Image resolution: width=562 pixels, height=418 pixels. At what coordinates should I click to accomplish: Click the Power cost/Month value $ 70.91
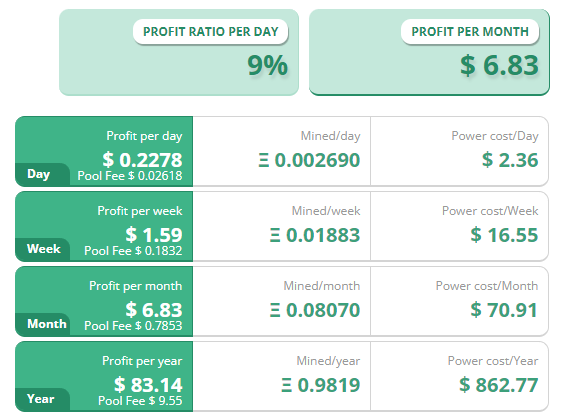pyautogui.click(x=504, y=310)
